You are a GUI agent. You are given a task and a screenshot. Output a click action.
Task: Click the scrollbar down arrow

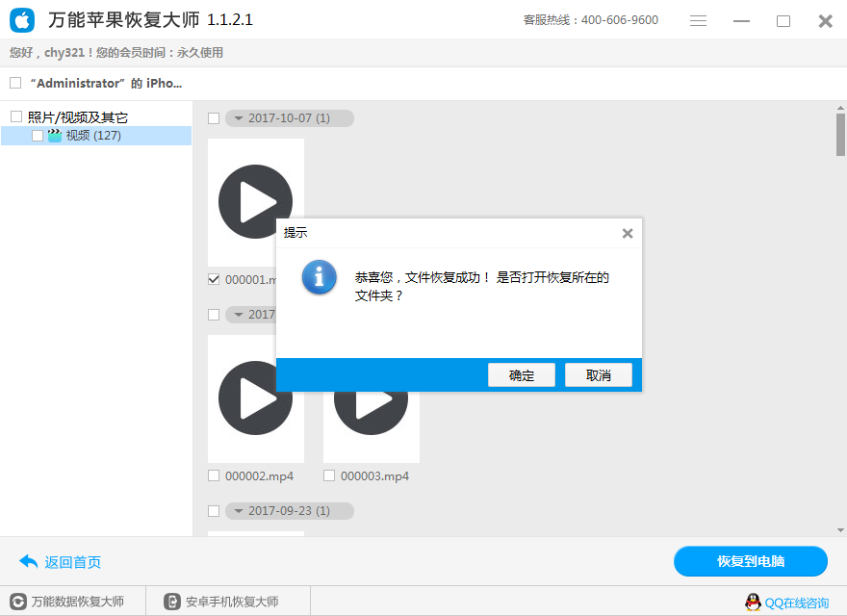pos(840,530)
